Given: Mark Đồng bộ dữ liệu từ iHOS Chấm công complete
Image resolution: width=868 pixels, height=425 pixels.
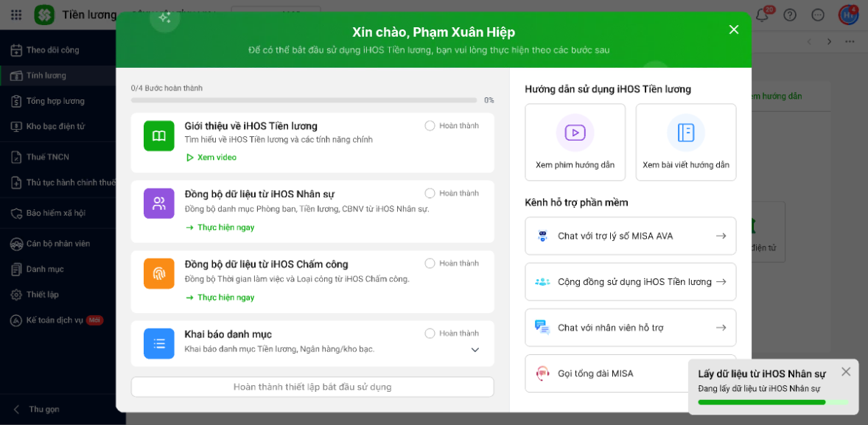Looking at the screenshot, I should (430, 263).
